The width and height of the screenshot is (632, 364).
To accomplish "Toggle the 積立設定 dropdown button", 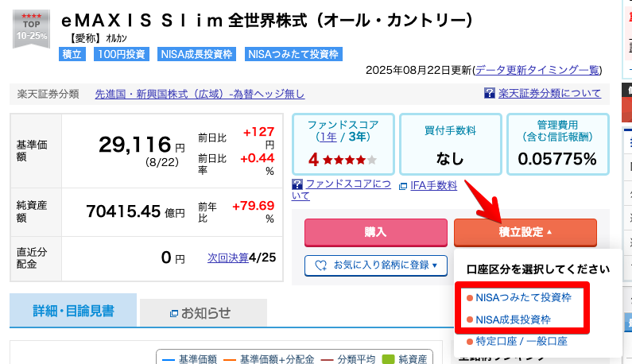I will coord(525,232).
